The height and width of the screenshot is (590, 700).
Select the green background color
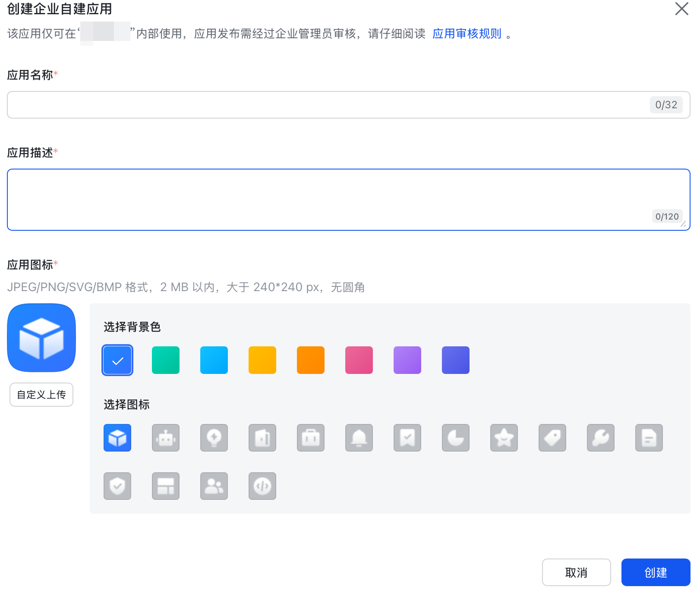(x=166, y=360)
